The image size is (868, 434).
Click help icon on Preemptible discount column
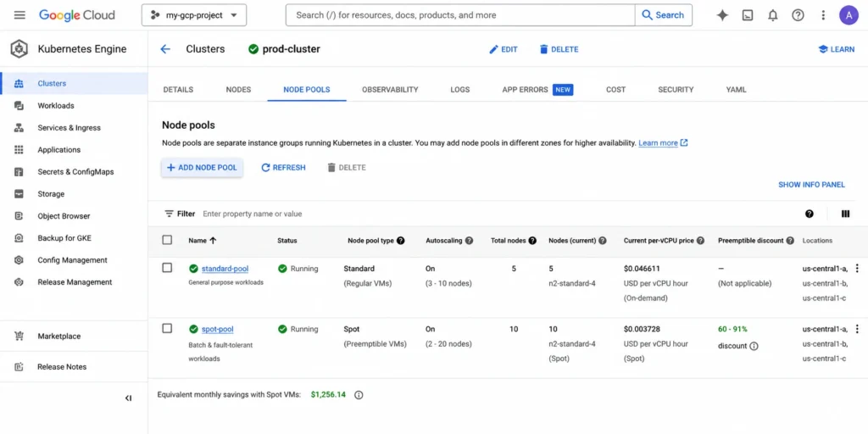[791, 241]
